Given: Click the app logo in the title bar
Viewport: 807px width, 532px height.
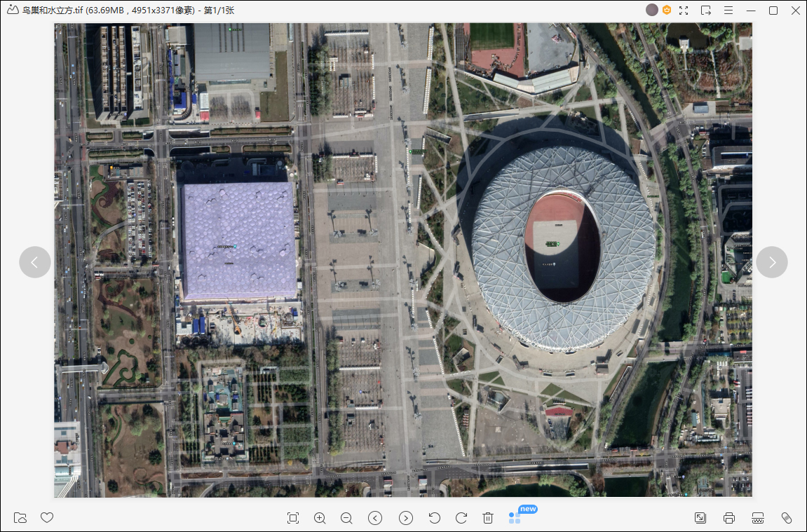Looking at the screenshot, I should [13, 11].
